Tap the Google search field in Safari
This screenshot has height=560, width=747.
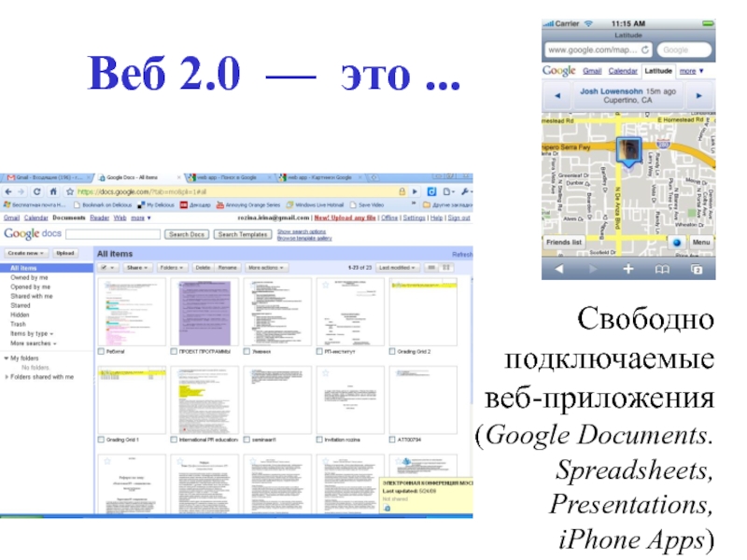pyautogui.click(x=684, y=49)
